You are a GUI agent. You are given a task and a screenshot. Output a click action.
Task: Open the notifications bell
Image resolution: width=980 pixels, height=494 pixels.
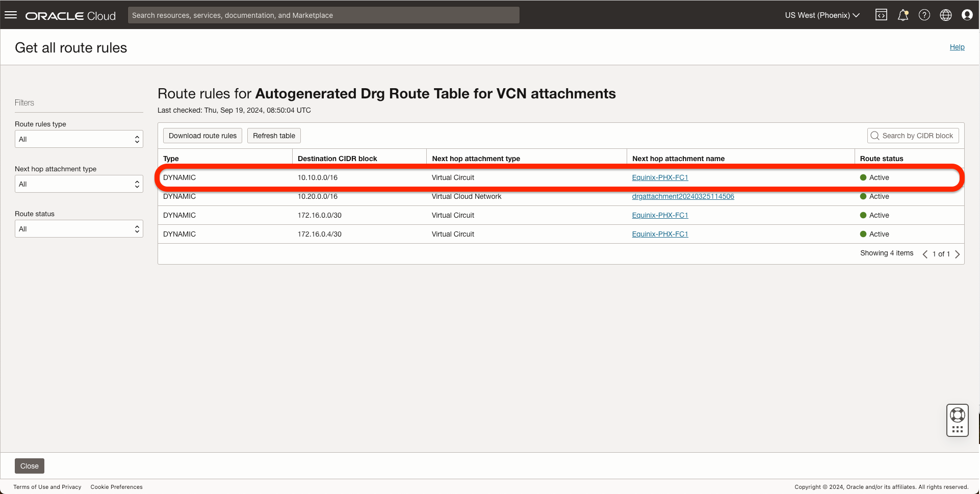pyautogui.click(x=903, y=15)
